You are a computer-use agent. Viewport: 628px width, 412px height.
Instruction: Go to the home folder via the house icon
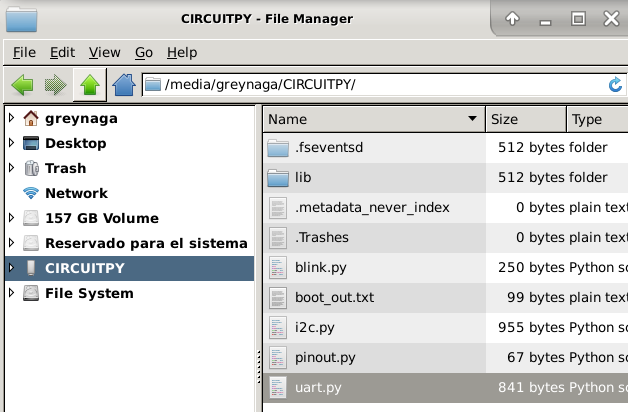(x=124, y=85)
